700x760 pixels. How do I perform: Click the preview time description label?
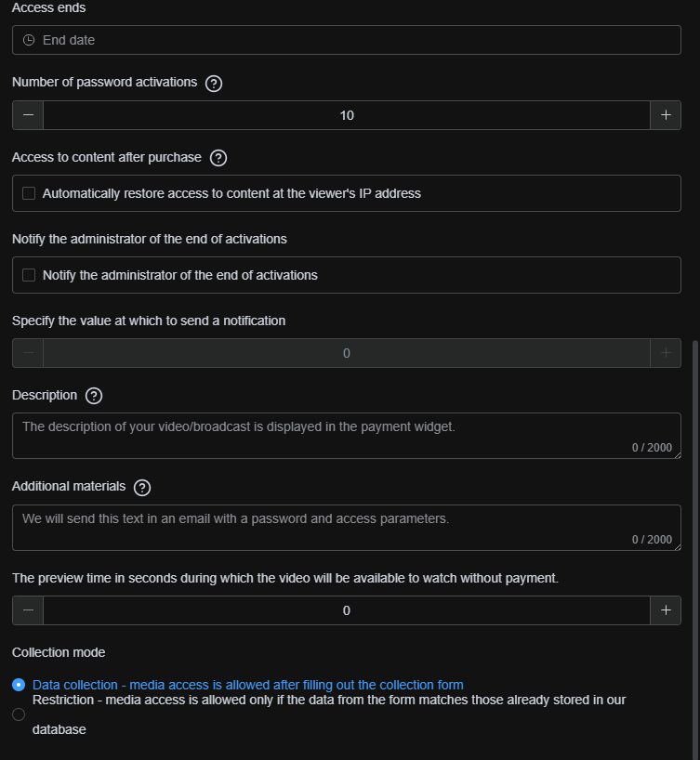pyautogui.click(x=285, y=578)
